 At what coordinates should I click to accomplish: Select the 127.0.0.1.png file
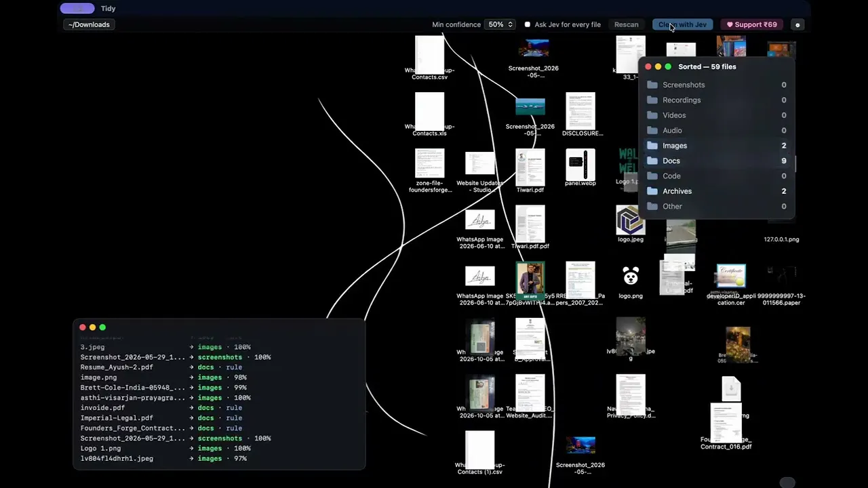(x=781, y=239)
